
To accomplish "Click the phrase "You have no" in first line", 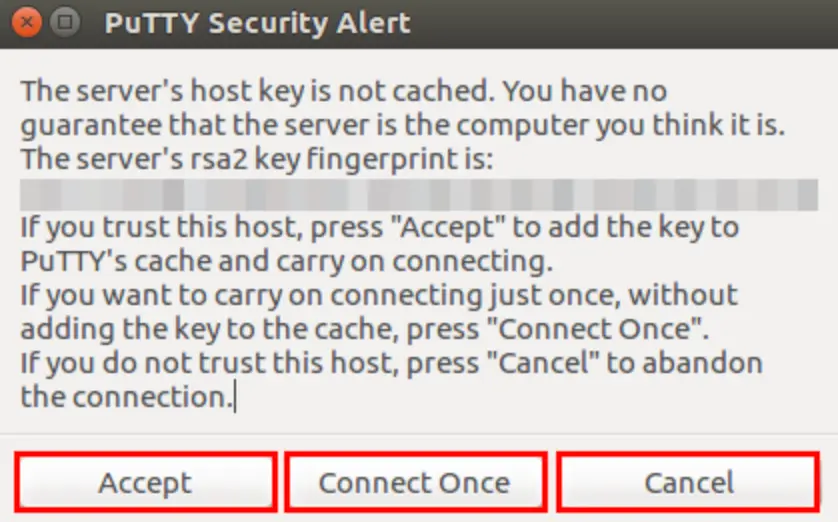I will click(585, 91).
